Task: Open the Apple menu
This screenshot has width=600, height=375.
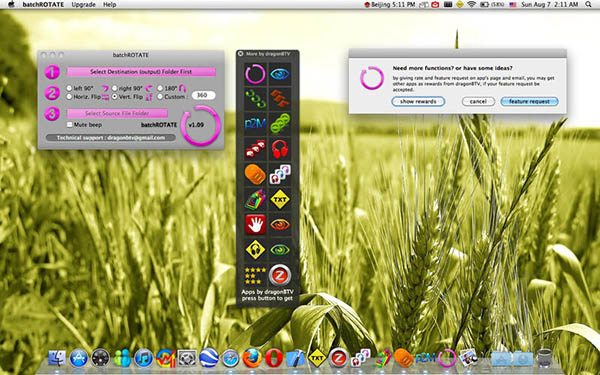Action: (x=11, y=5)
